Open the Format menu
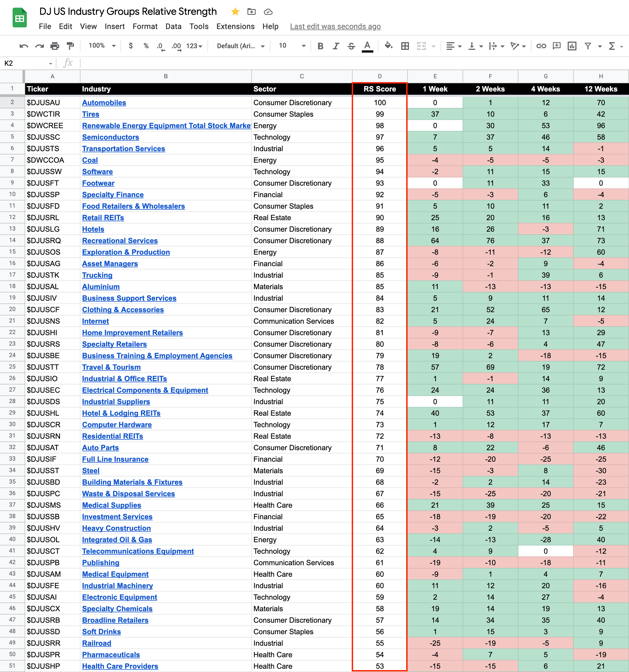The width and height of the screenshot is (629, 672). 145,26
